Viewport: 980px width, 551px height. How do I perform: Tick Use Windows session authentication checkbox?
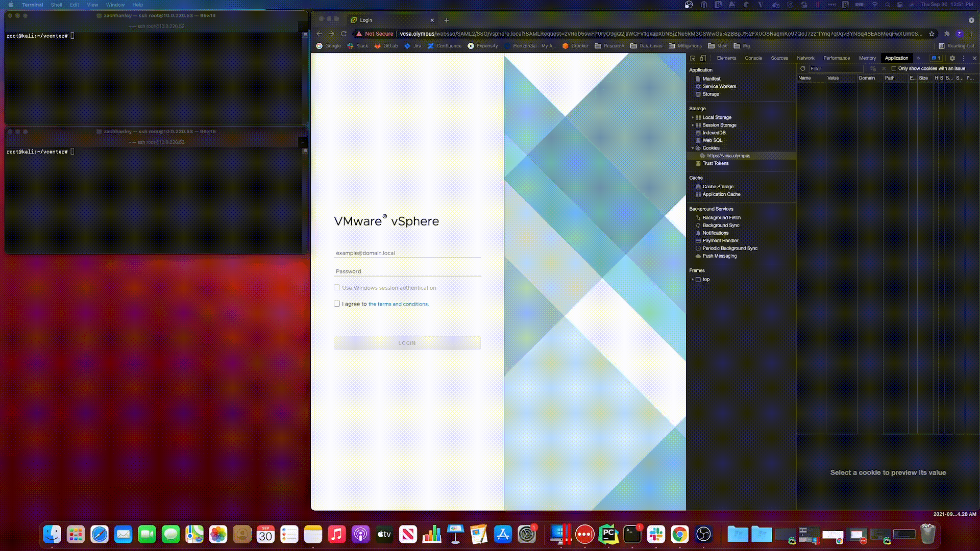click(337, 287)
